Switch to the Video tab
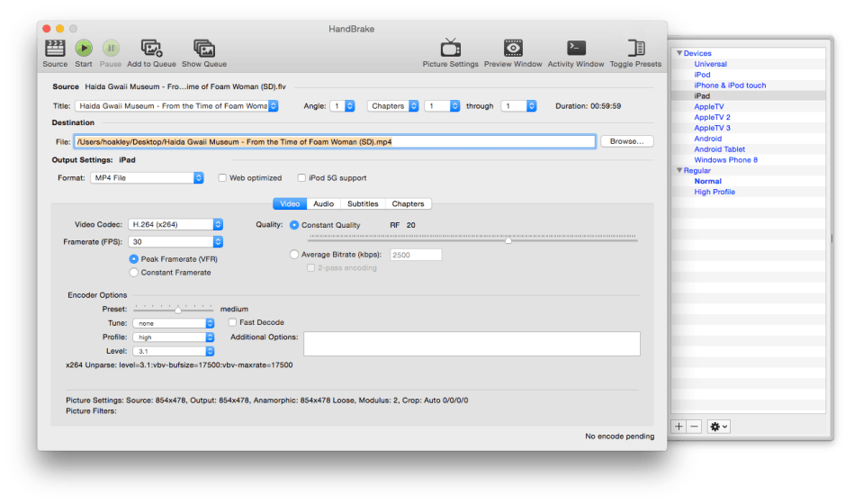845x504 pixels. 290,204
